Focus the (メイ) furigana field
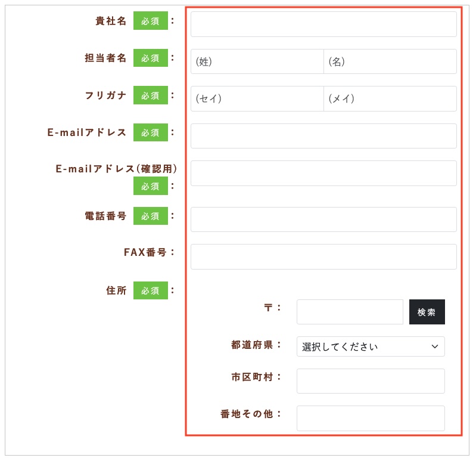476x461 pixels. pyautogui.click(x=390, y=98)
